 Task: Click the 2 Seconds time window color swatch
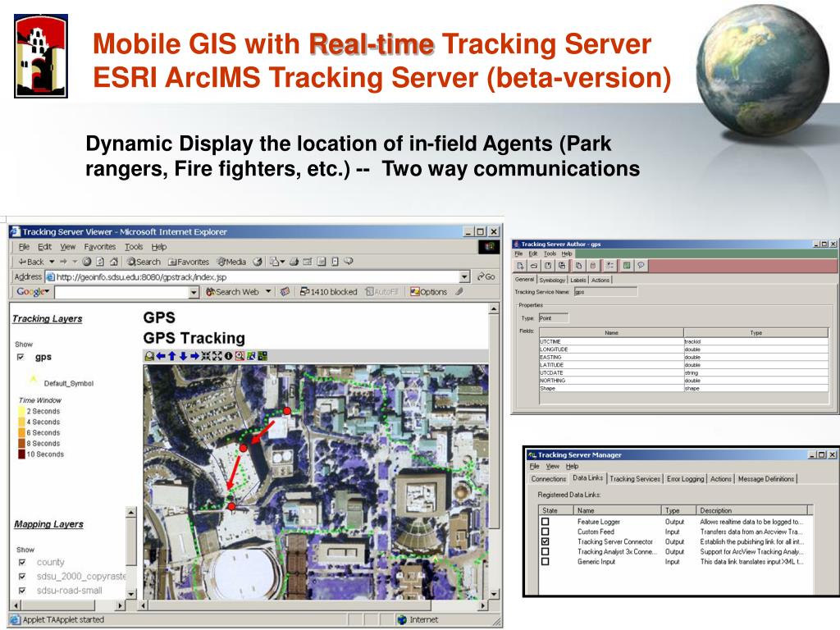click(x=21, y=412)
